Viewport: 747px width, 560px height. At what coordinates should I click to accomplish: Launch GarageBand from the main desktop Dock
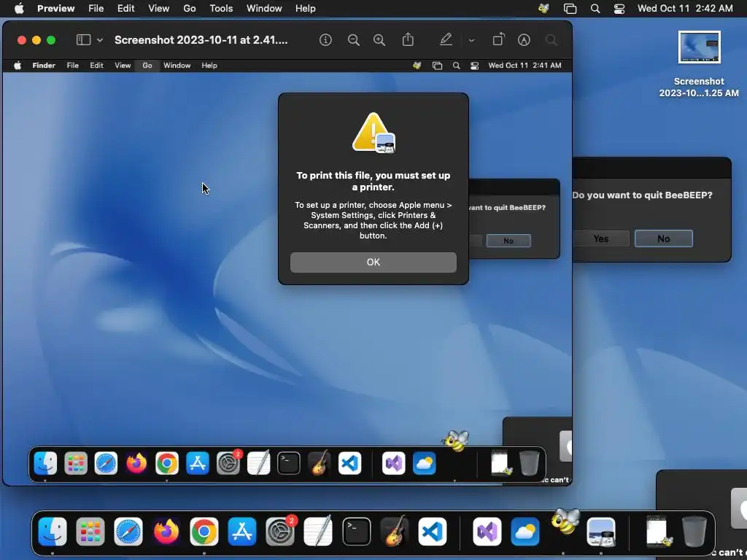coord(395,532)
